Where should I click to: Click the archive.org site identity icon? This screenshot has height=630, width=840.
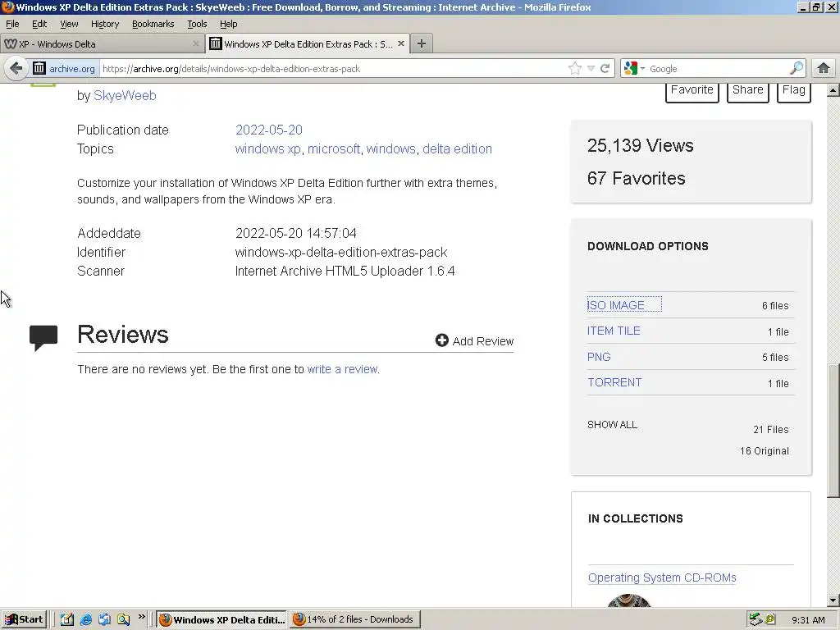point(39,69)
